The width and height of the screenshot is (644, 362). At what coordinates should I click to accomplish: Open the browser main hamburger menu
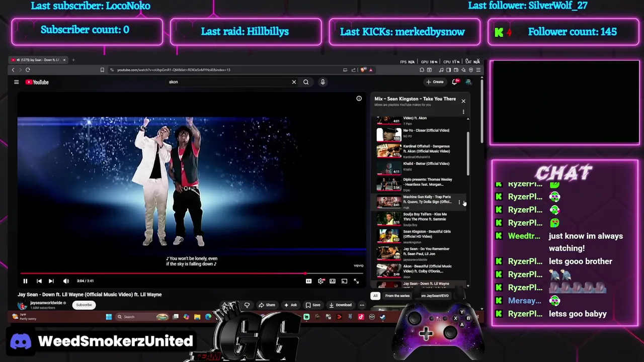click(478, 70)
